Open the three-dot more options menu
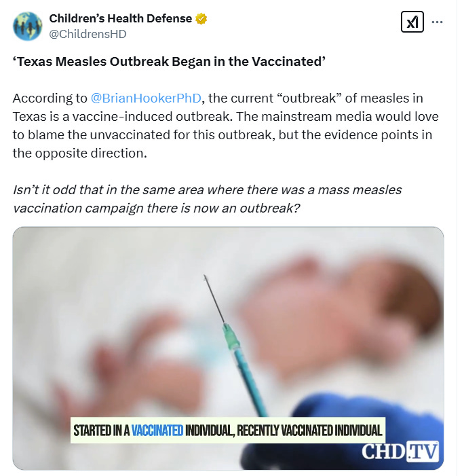 (x=437, y=22)
